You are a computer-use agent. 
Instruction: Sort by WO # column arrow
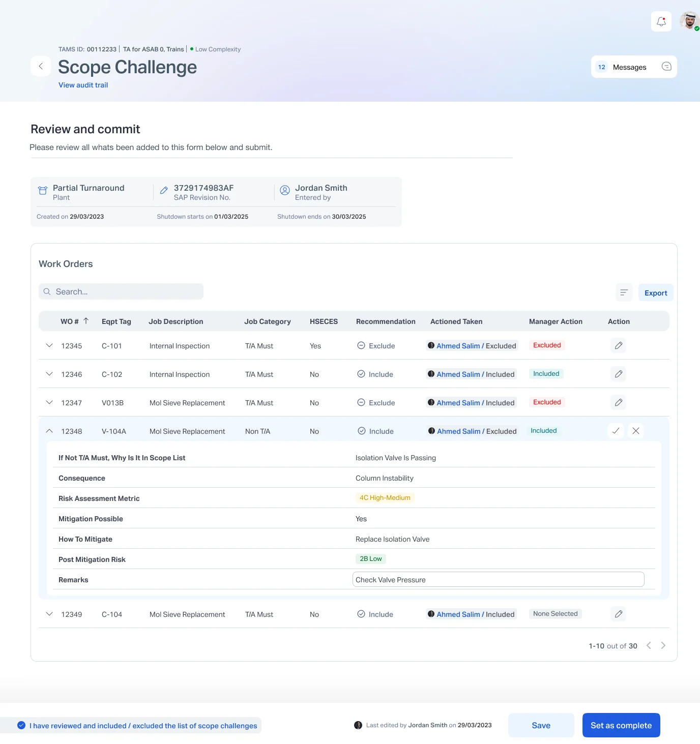[86, 321]
